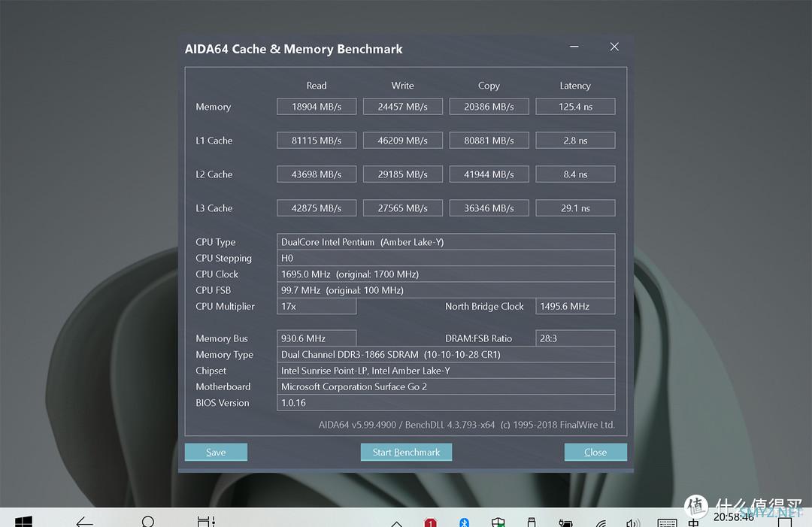
Task: Click the Read column header
Action: point(317,86)
